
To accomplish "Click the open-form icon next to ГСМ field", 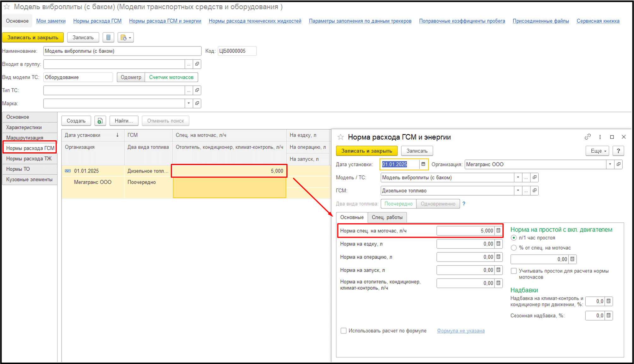I will tap(535, 191).
